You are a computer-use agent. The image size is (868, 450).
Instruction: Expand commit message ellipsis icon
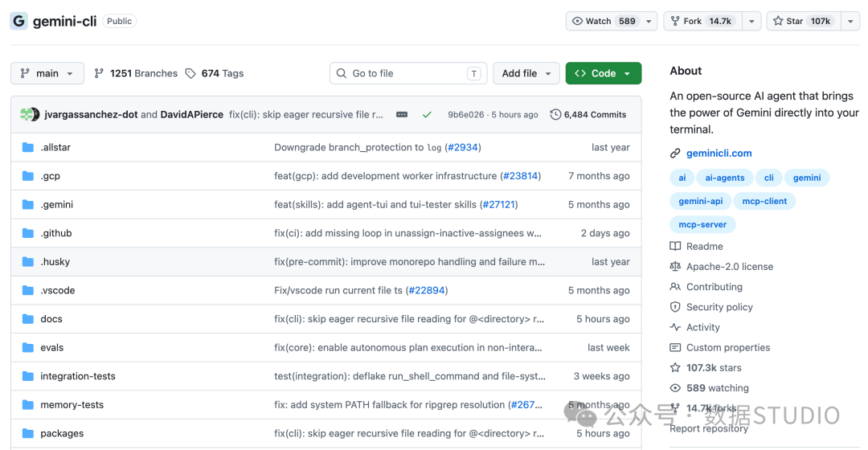[x=402, y=115]
